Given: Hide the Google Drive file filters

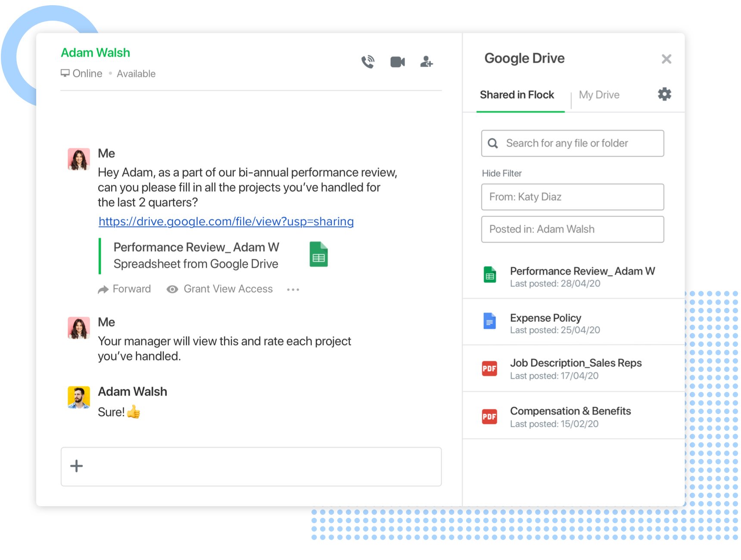Looking at the screenshot, I should tap(501, 173).
